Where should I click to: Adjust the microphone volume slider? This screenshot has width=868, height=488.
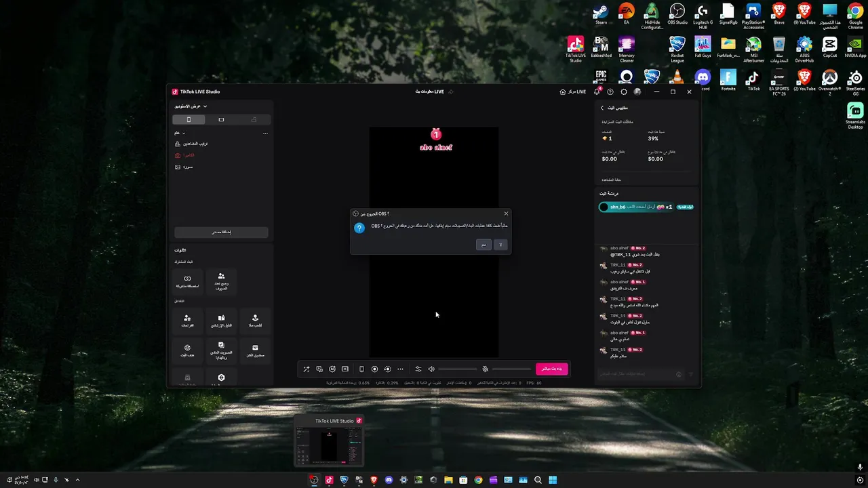coord(512,369)
